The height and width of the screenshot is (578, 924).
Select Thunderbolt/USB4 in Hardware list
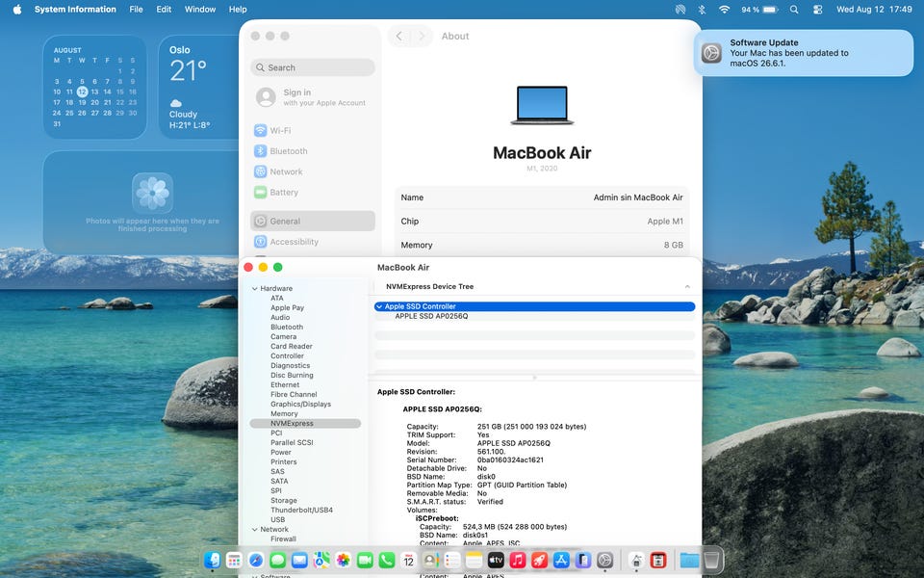pyautogui.click(x=301, y=511)
